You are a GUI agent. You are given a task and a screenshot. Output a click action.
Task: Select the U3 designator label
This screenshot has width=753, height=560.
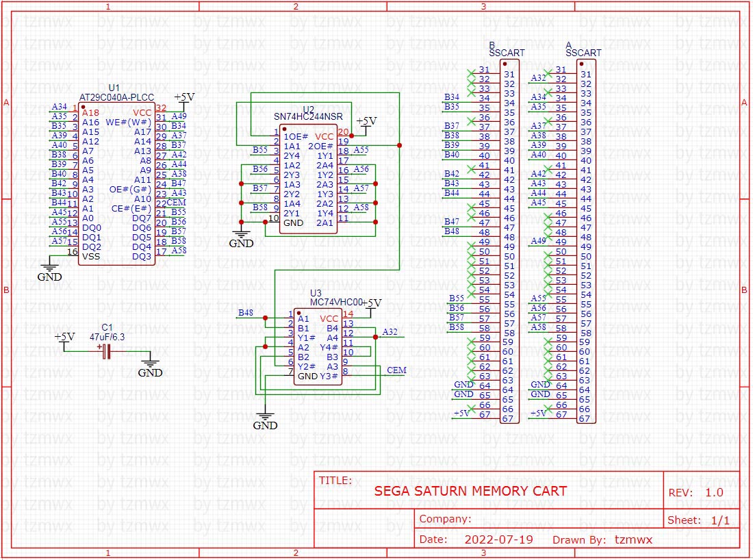point(316,294)
